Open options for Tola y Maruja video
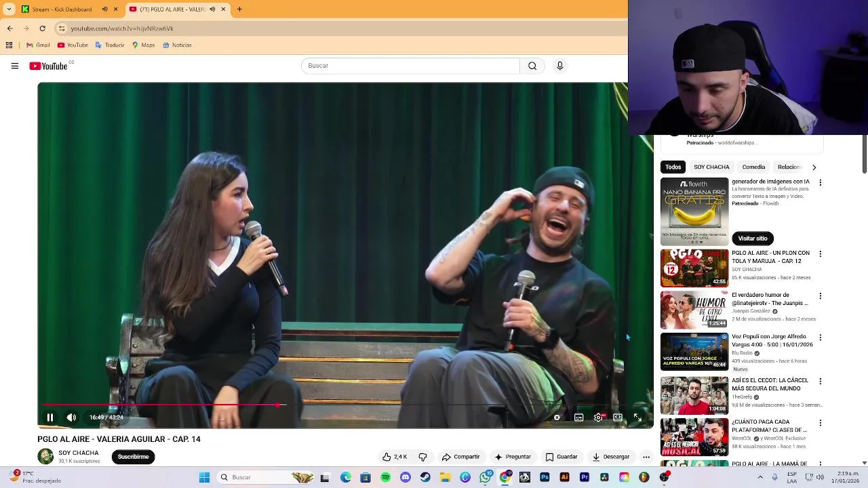 [821, 253]
